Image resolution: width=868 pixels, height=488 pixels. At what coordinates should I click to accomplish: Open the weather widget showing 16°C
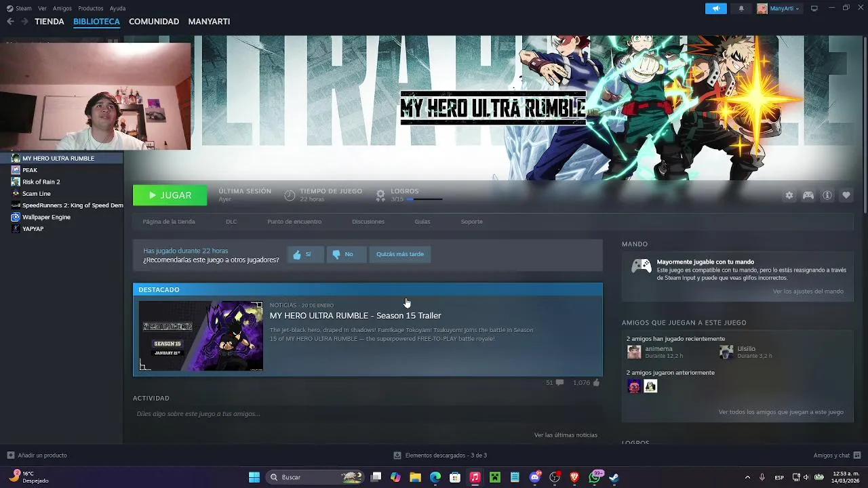pyautogui.click(x=29, y=477)
